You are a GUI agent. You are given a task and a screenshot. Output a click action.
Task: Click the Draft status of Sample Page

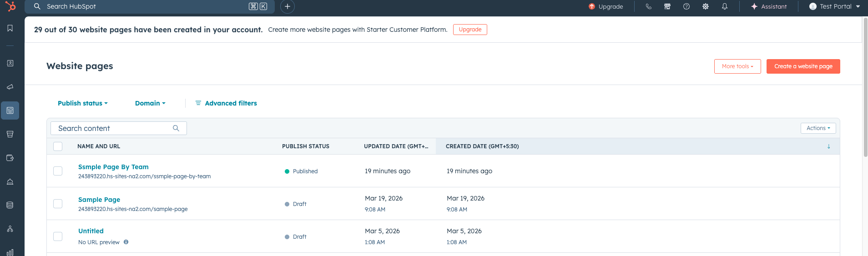click(296, 204)
